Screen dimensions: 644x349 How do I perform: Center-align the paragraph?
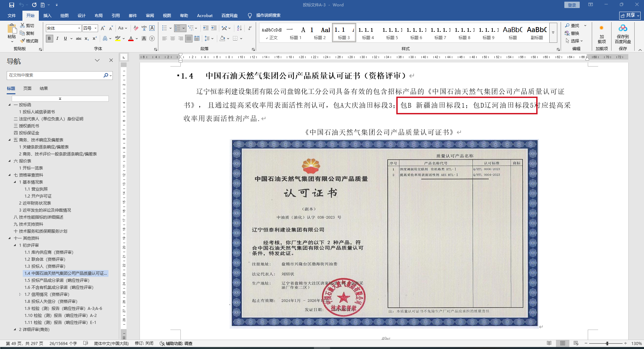tap(173, 38)
